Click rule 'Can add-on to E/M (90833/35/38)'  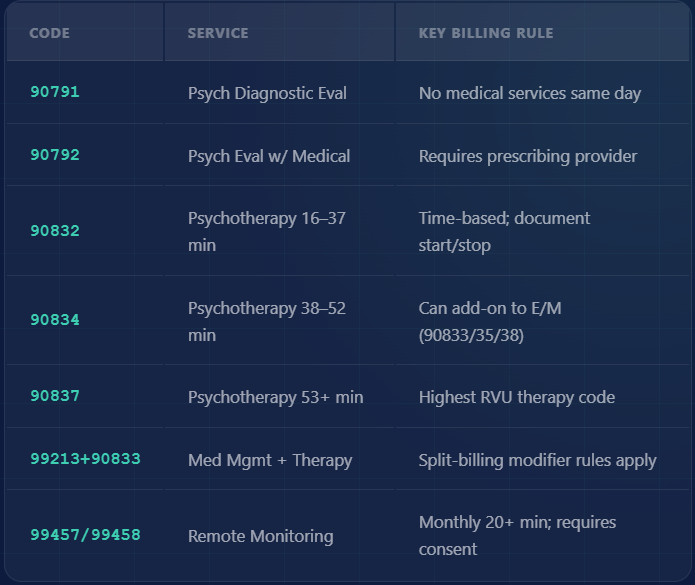[x=490, y=322]
